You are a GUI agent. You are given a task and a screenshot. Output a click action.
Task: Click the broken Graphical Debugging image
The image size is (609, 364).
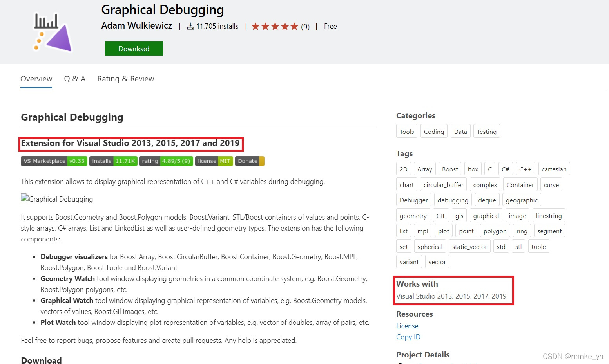(x=57, y=199)
